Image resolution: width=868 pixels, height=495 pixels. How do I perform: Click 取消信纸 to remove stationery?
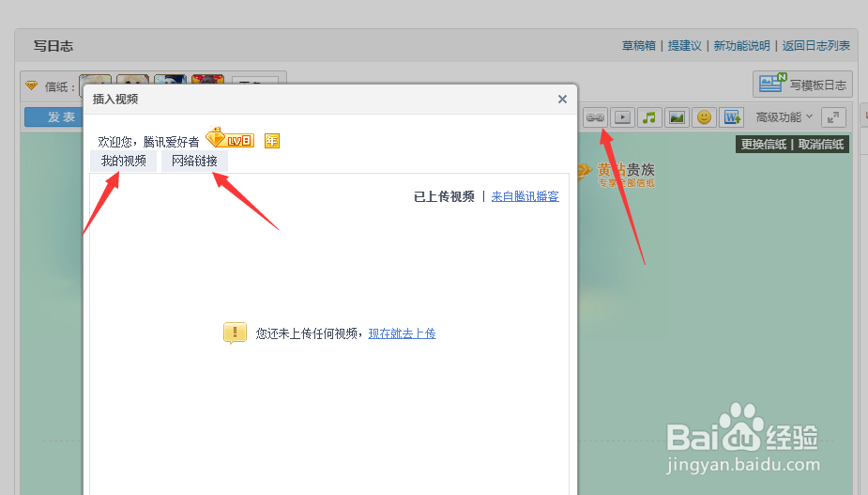tap(821, 144)
